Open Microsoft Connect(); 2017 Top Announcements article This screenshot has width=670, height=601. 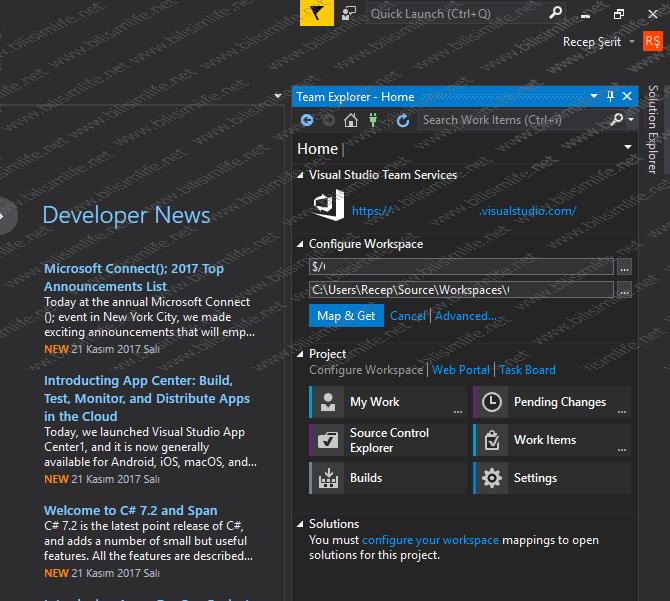pyautogui.click(x=134, y=277)
